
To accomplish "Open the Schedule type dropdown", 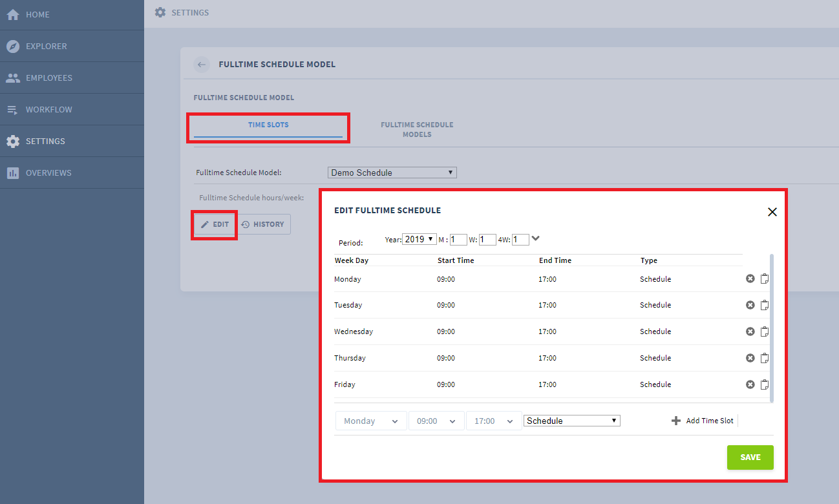I will [x=571, y=421].
